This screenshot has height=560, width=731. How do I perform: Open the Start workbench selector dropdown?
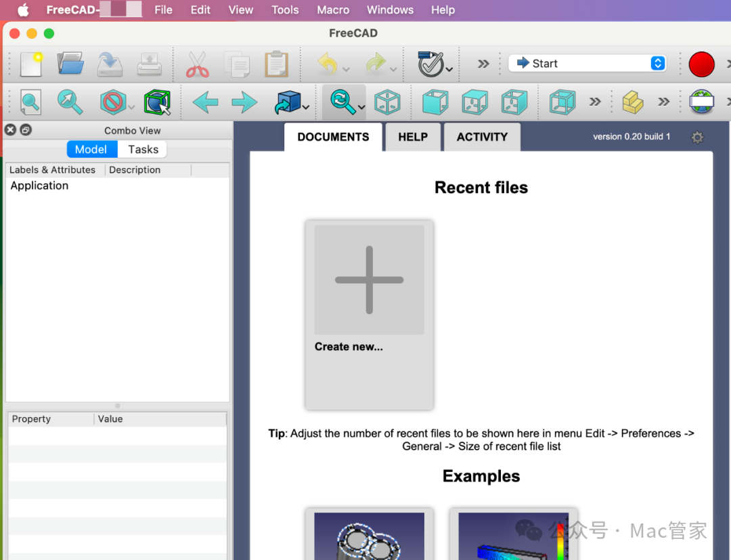coord(587,64)
